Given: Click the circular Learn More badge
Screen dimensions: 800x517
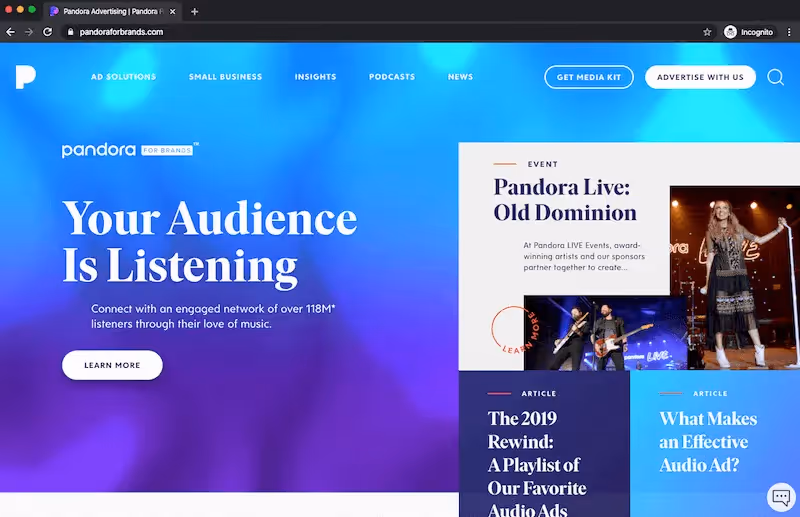Looking at the screenshot, I should [x=515, y=330].
